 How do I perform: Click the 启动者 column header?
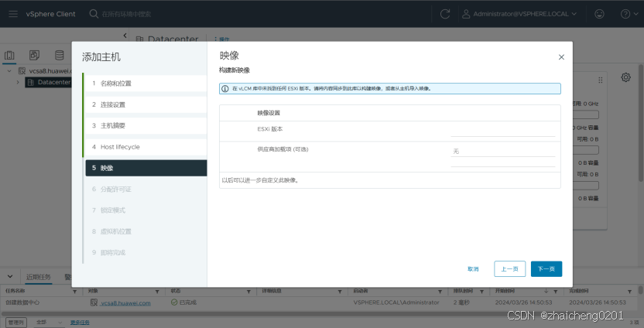click(361, 291)
